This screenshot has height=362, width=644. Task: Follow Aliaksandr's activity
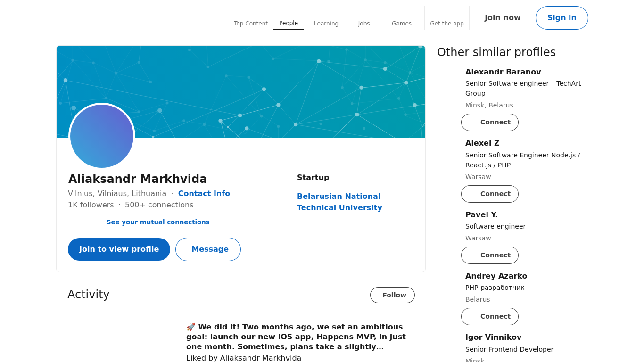pyautogui.click(x=392, y=295)
